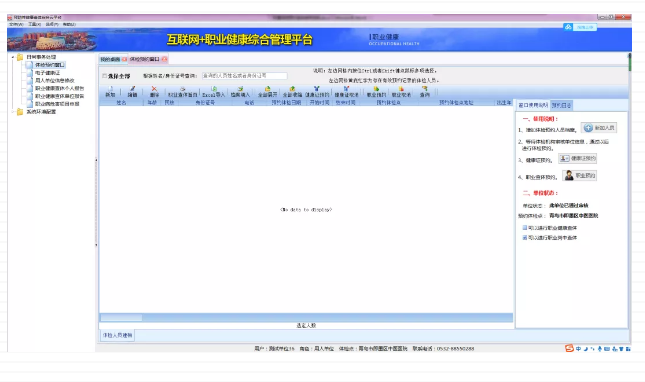The width and height of the screenshot is (645, 382).
Task: Click the horizontal scrollbar below the data grid
Action: coord(306,317)
